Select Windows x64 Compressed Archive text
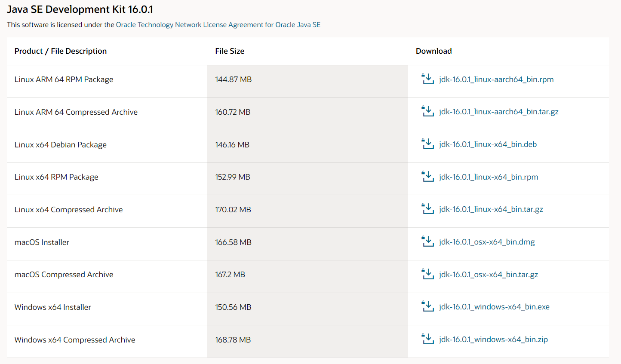Image resolution: width=621 pixels, height=364 pixels. [x=75, y=340]
